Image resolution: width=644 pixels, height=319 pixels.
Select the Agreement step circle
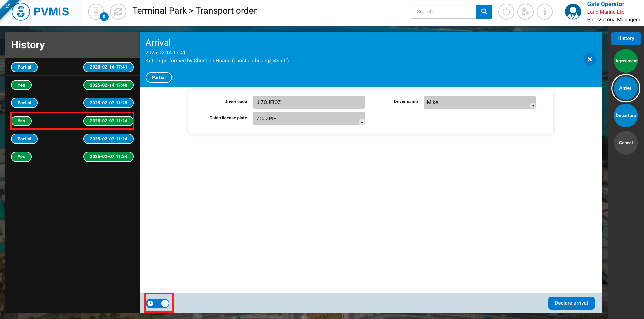pos(626,61)
